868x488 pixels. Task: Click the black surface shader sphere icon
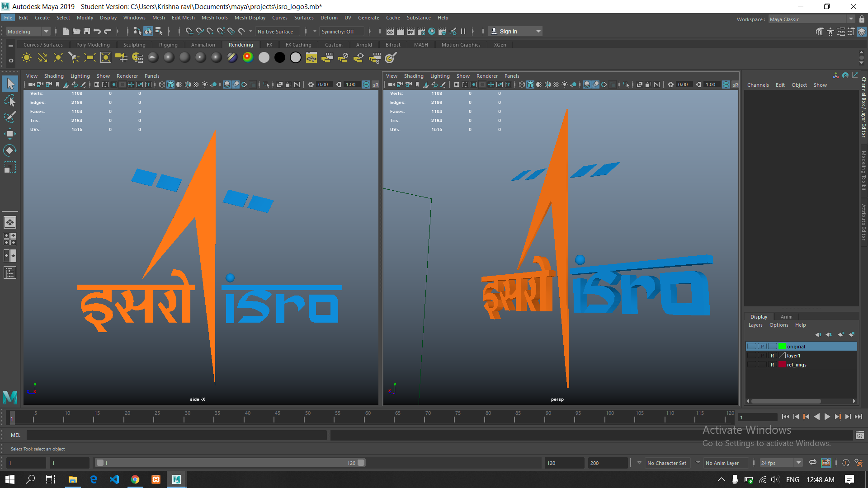tap(280, 57)
